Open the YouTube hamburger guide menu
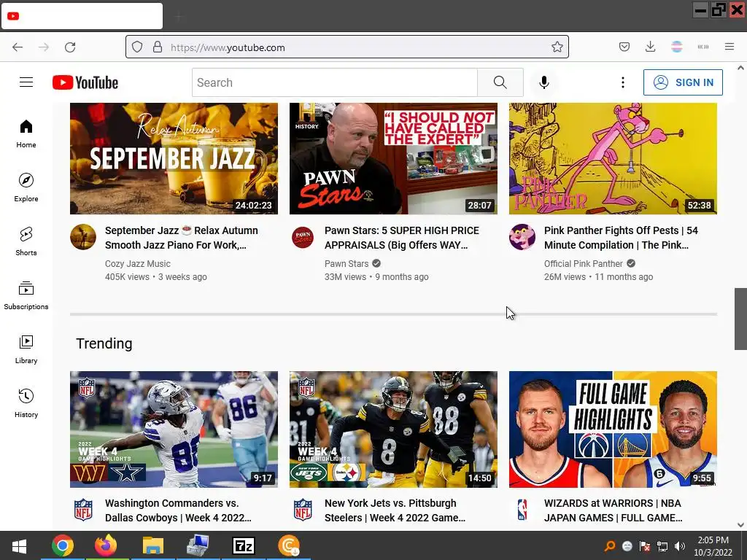747x560 pixels. (26, 82)
